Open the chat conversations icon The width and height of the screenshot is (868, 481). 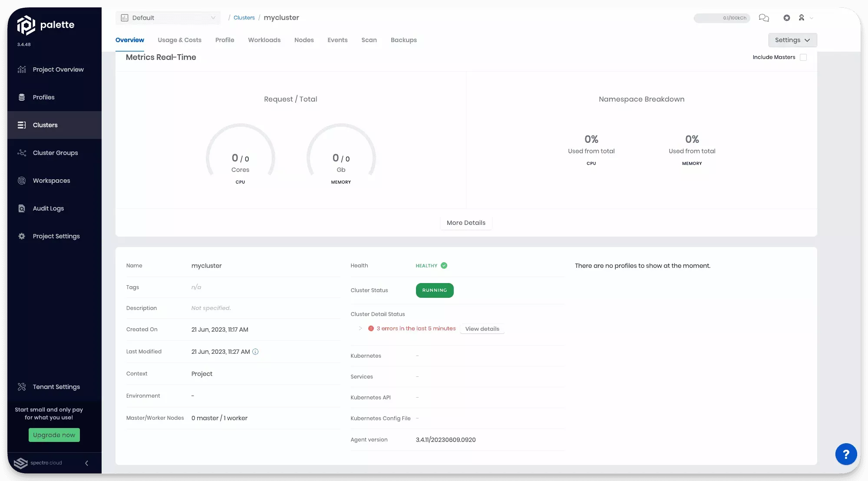pyautogui.click(x=764, y=18)
